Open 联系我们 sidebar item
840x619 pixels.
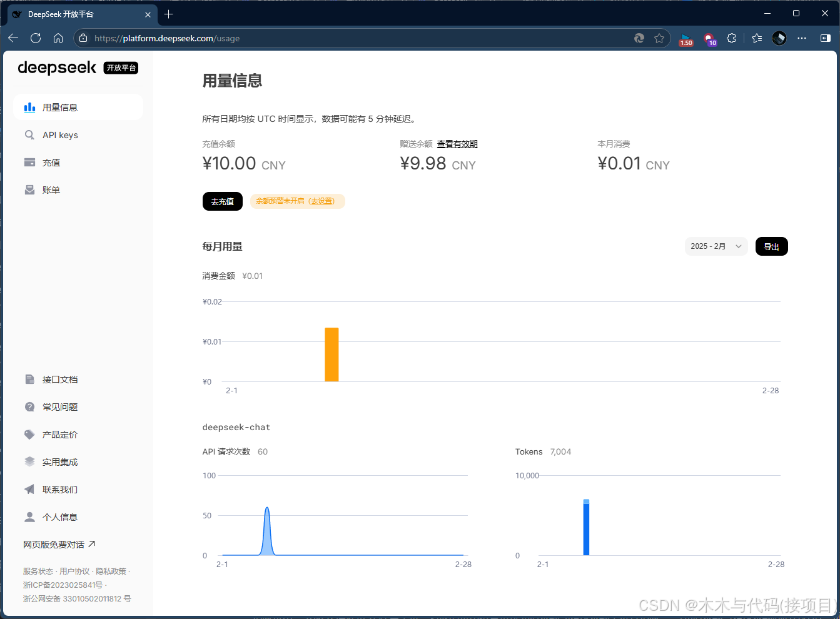(78, 490)
